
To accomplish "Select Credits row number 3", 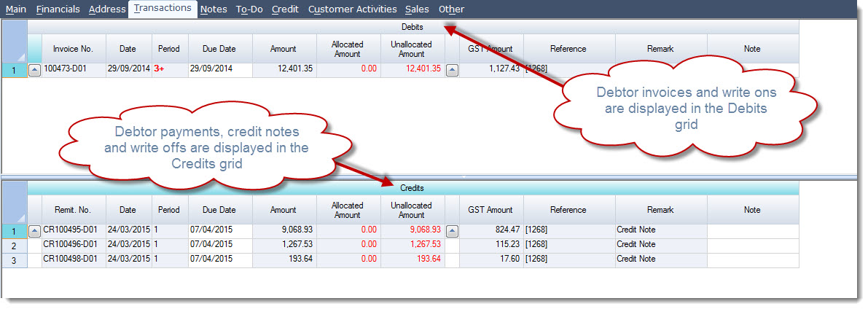I will tap(15, 260).
